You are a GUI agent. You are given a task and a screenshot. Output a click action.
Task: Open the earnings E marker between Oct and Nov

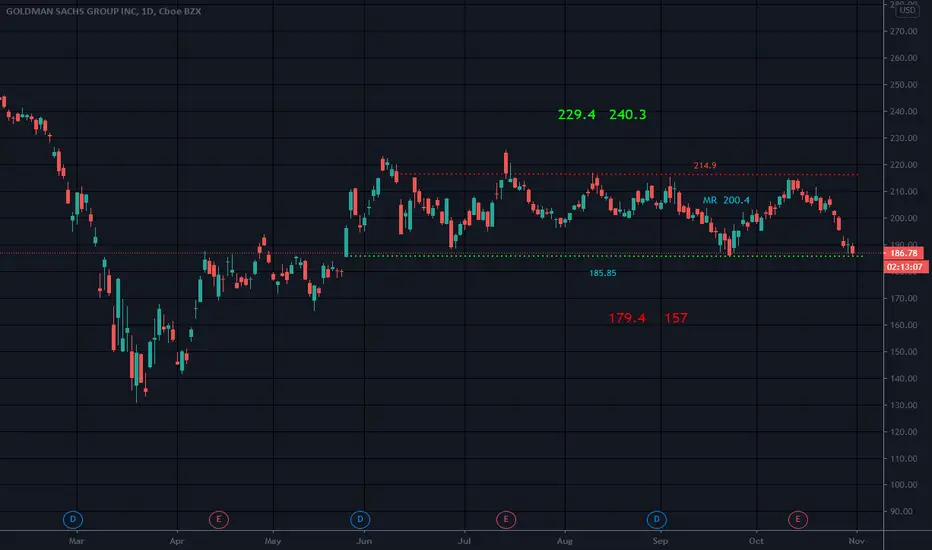coord(798,520)
